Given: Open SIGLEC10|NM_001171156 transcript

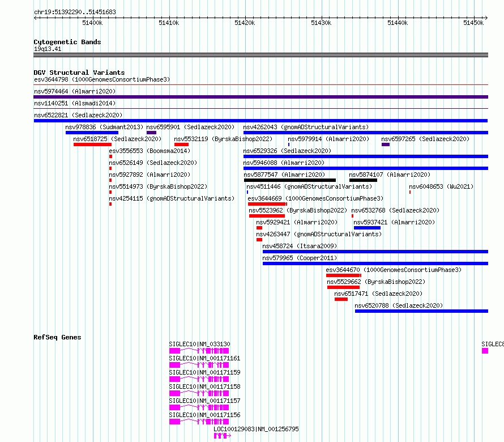Looking at the screenshot, I should [x=205, y=415].
